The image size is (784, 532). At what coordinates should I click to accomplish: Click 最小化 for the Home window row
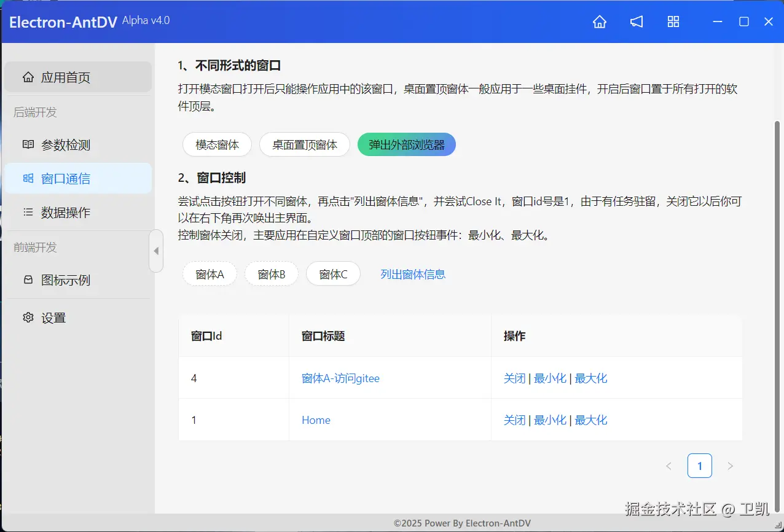point(551,420)
